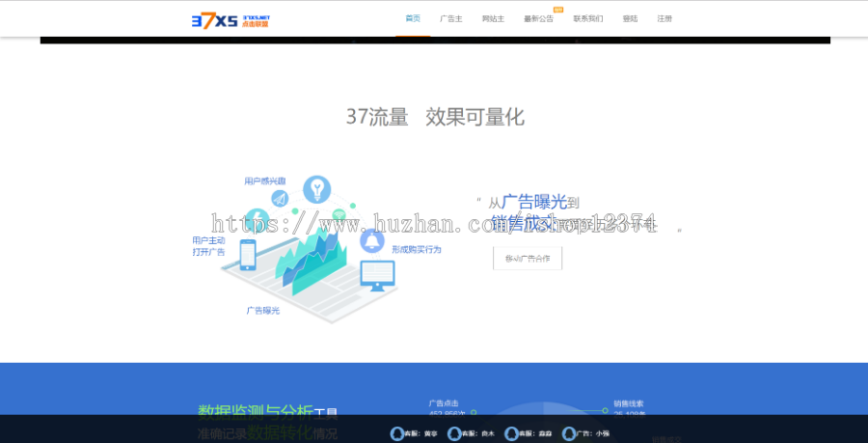The image size is (868, 443).
Task: Click the 注册 link in the header
Action: (x=665, y=18)
